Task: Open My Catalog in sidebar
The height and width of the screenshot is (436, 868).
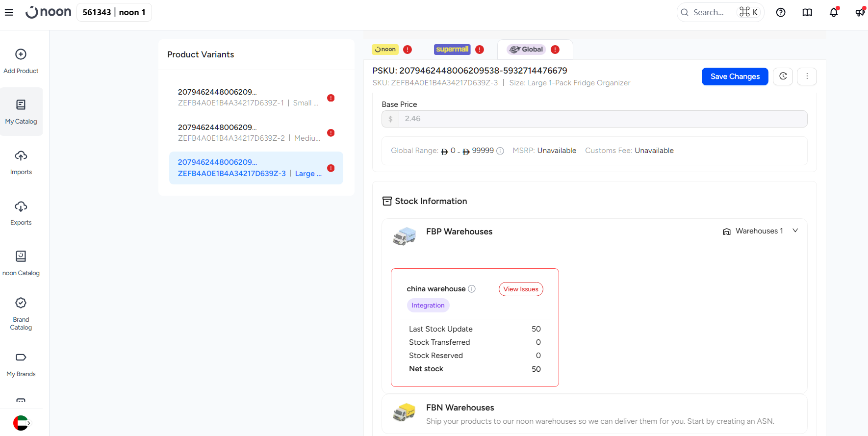Action: tap(21, 112)
